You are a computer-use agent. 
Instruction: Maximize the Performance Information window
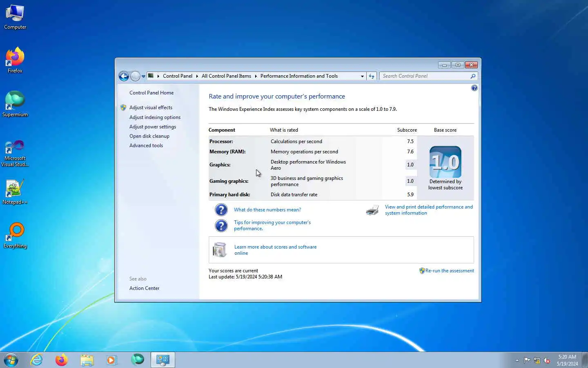click(x=458, y=65)
